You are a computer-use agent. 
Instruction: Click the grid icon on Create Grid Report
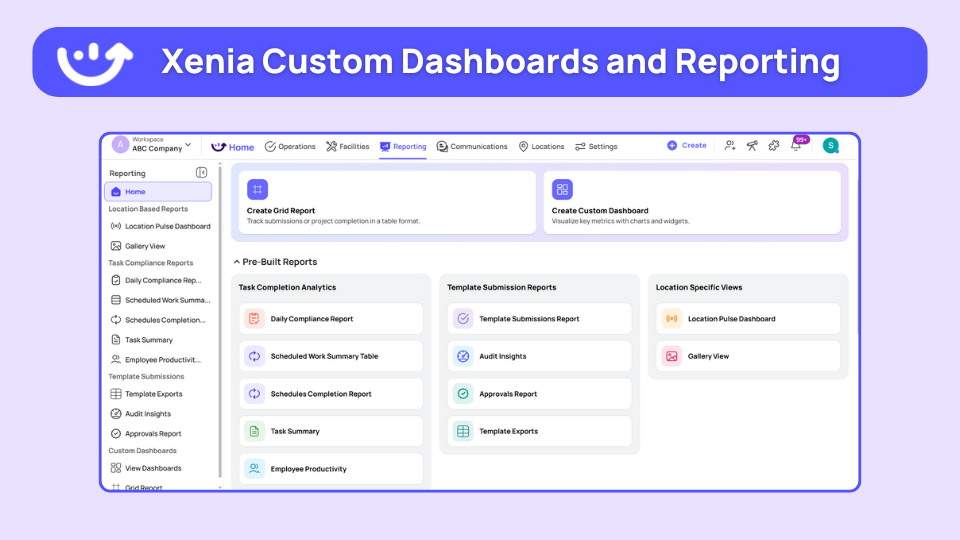pyautogui.click(x=257, y=189)
